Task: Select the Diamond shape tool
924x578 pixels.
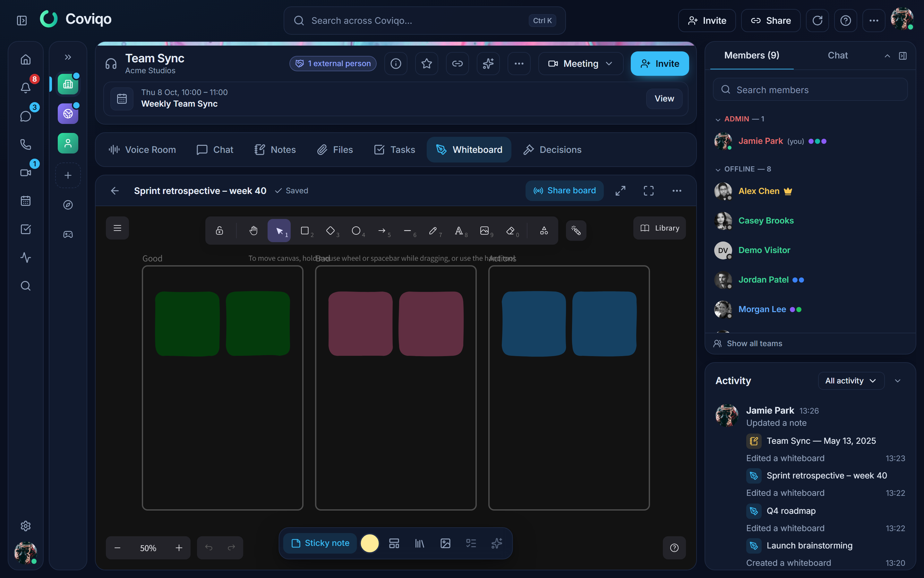Action: [x=330, y=231]
